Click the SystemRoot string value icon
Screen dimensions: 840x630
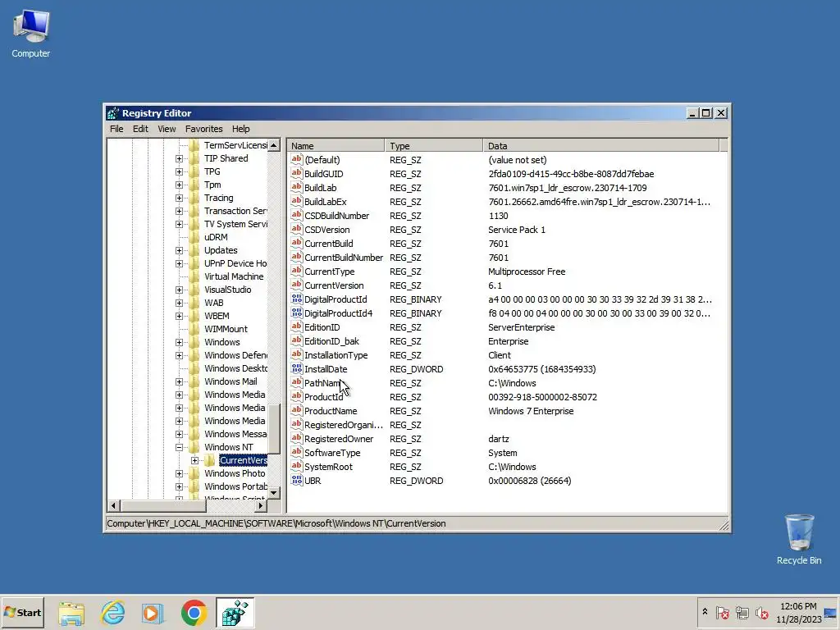(296, 466)
